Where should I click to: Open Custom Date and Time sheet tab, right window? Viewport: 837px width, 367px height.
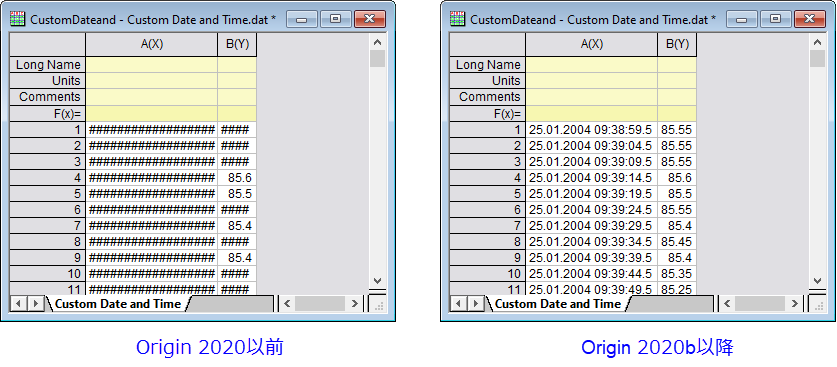pyautogui.click(x=558, y=304)
